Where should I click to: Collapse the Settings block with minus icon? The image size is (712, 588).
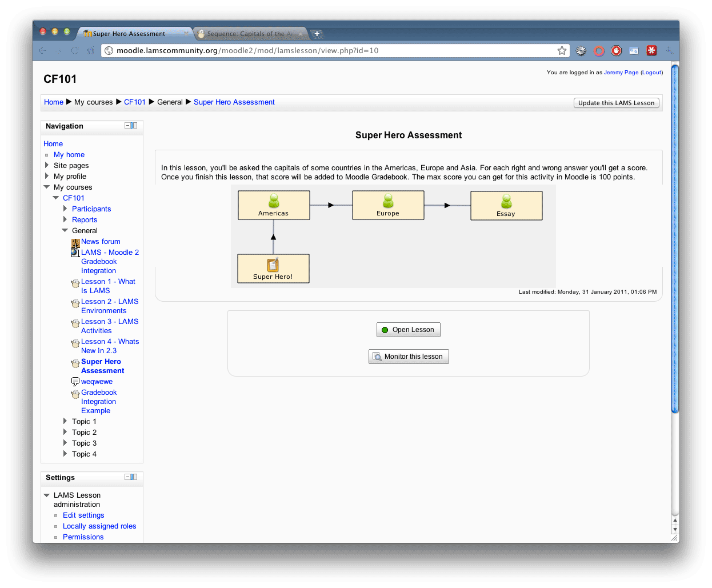tap(128, 477)
